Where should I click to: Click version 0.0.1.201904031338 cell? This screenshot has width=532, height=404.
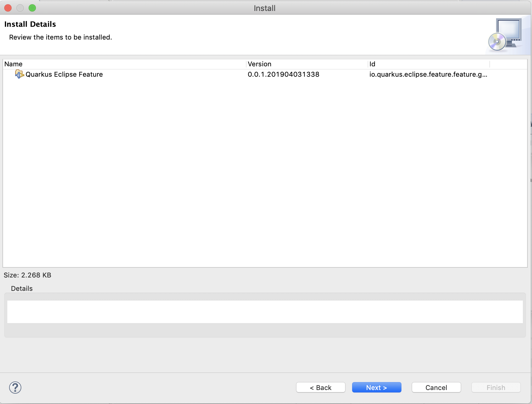[x=283, y=74]
